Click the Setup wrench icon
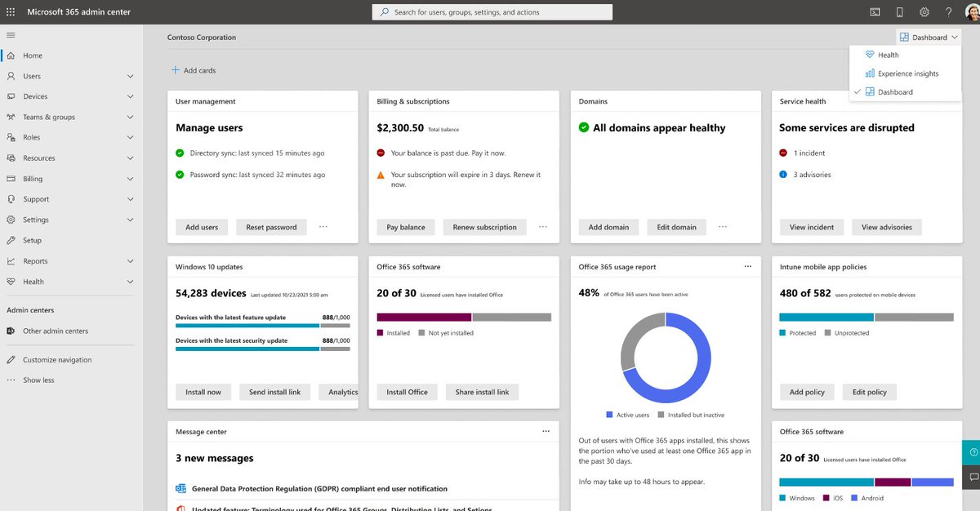Image resolution: width=980 pixels, height=511 pixels. pos(11,241)
